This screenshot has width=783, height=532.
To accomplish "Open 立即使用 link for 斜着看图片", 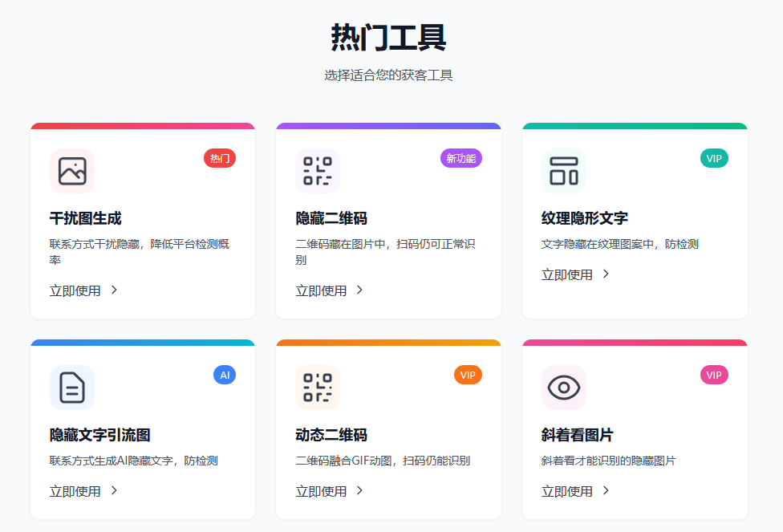I will (x=575, y=491).
